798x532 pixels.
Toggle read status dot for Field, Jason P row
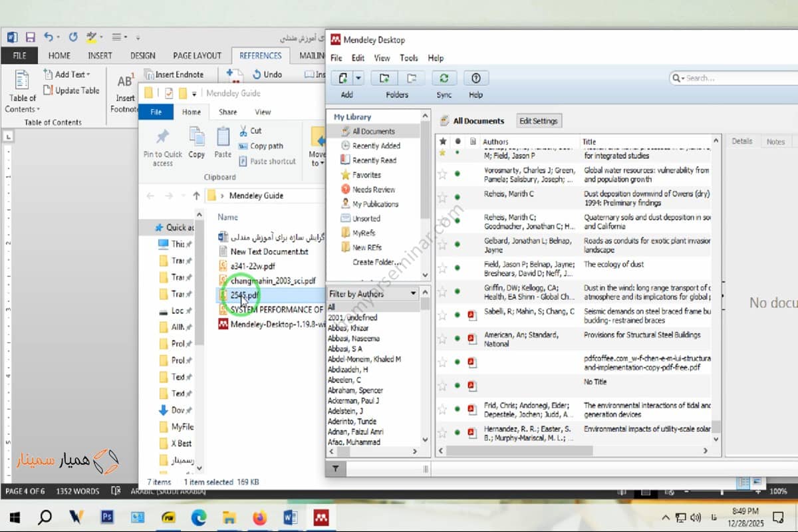tap(458, 268)
